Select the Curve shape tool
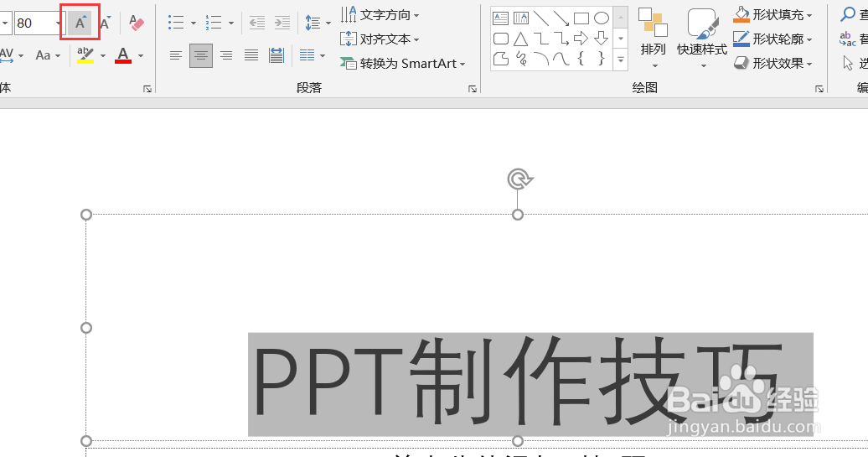 561,58
